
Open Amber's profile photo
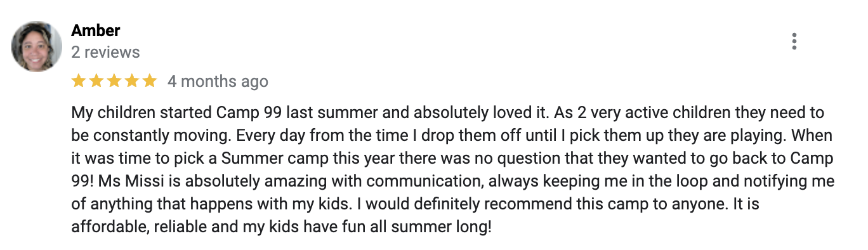[x=37, y=46]
